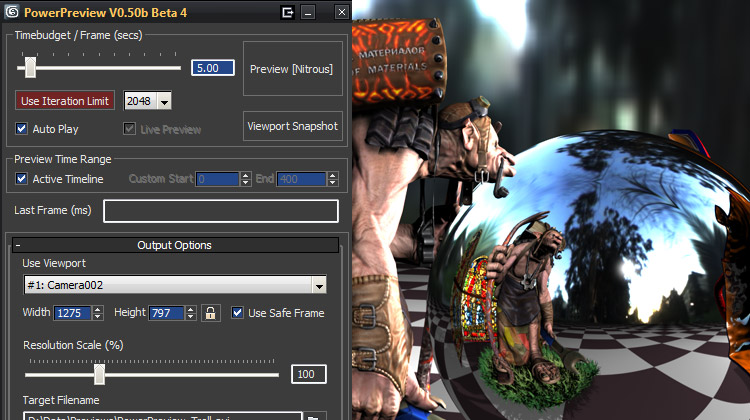Viewport: 750px width, 420px height.
Task: Click the Resolution Scale slider handle
Action: 99,374
